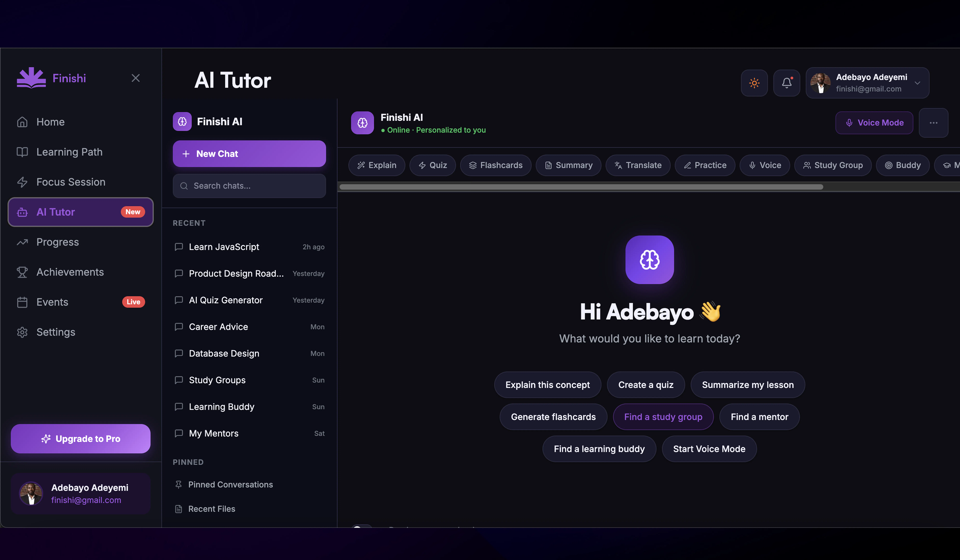Click the gear icon beside Settings
960x560 pixels.
(x=22, y=332)
